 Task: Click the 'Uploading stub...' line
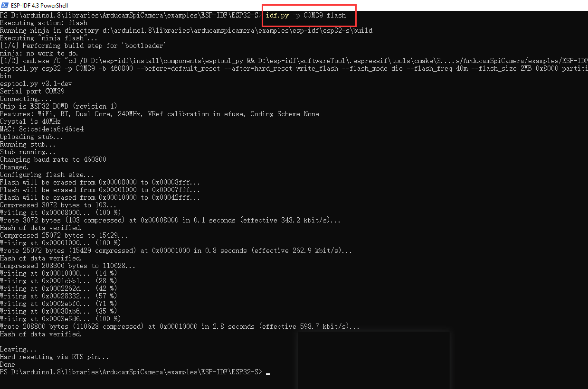(x=32, y=137)
